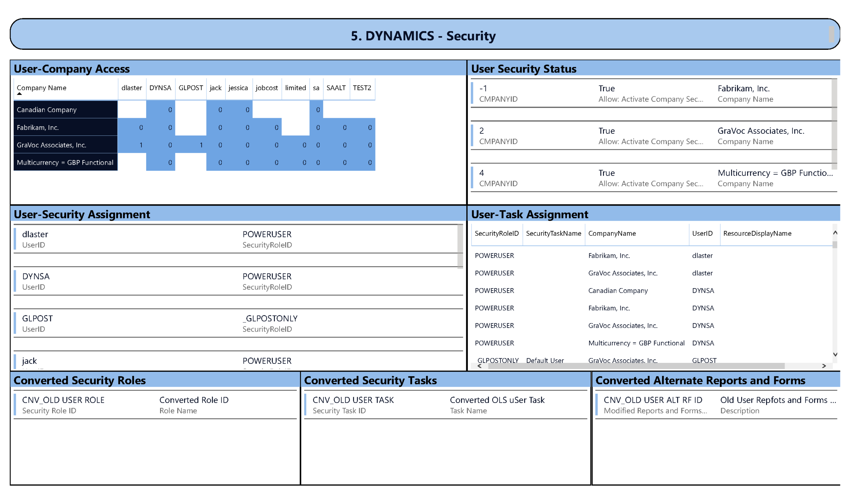
Task: Select the Multicurrency = GBP Functional row header
Action: (65, 163)
